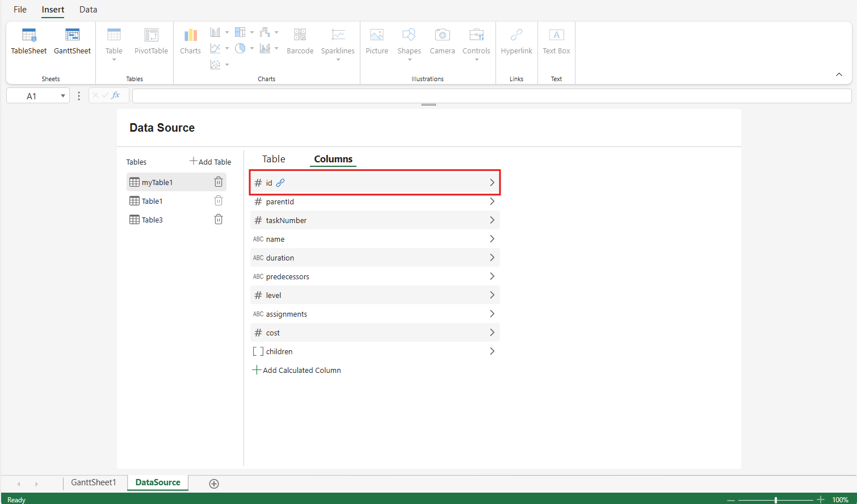The image size is (857, 504).
Task: Select myTable1 in the Tables list
Action: 176,182
